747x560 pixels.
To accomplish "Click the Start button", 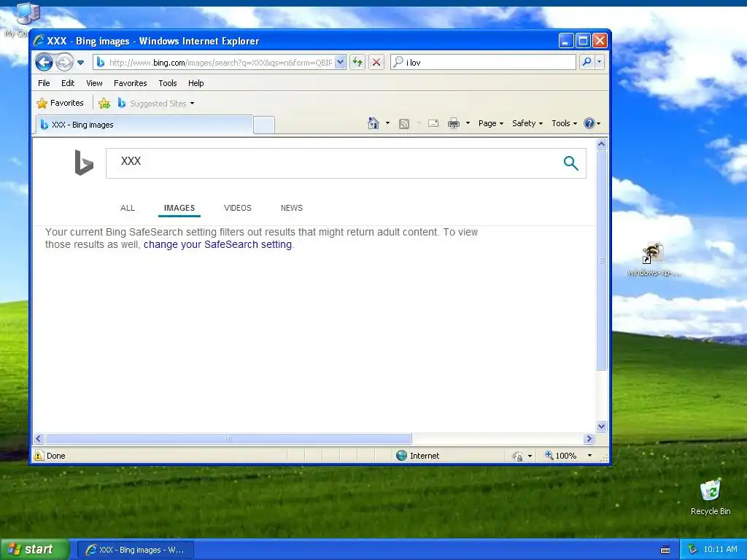I will click(35, 549).
